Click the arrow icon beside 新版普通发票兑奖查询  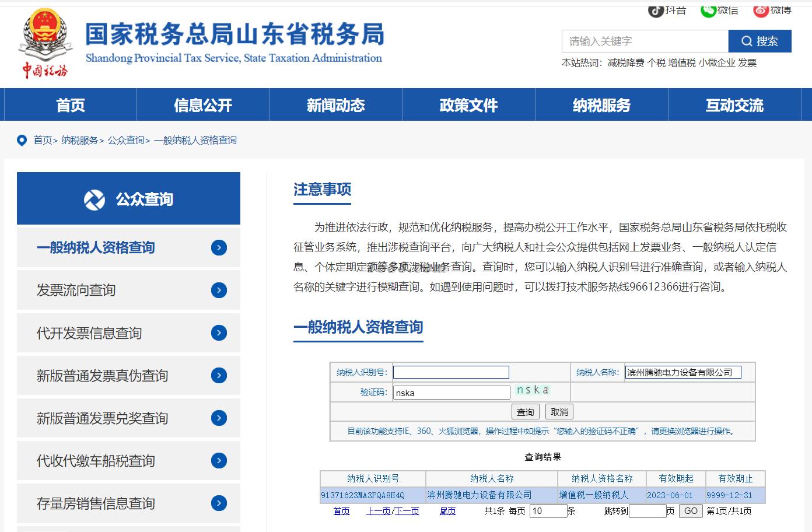[x=219, y=418]
